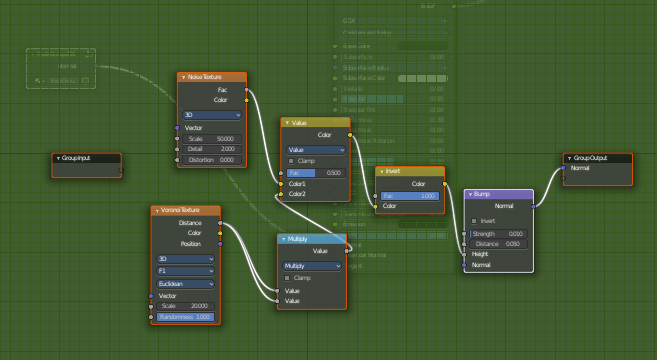This screenshot has width=657, height=360.
Task: Click the Voronoi Scale field
Action: [186, 306]
